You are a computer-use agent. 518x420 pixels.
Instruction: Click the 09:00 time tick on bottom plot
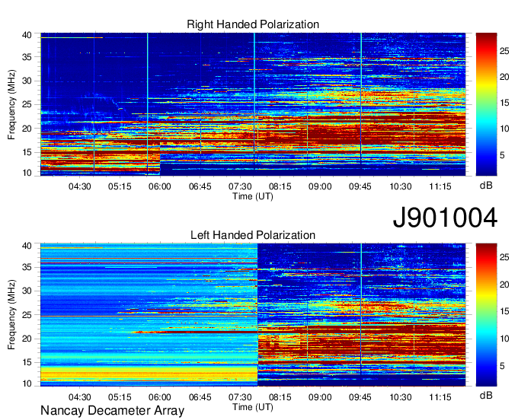pos(320,397)
